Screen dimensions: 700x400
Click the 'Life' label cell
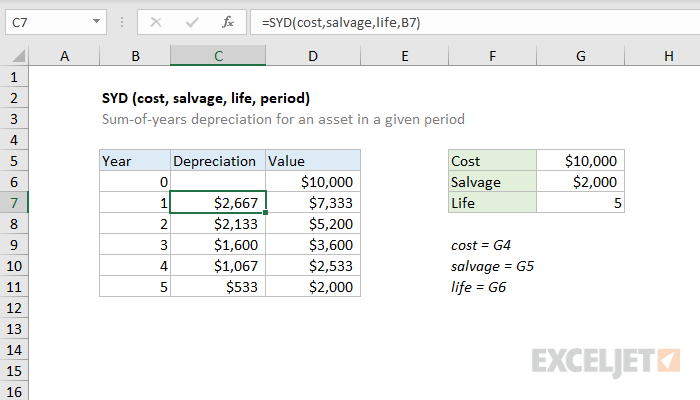[492, 203]
